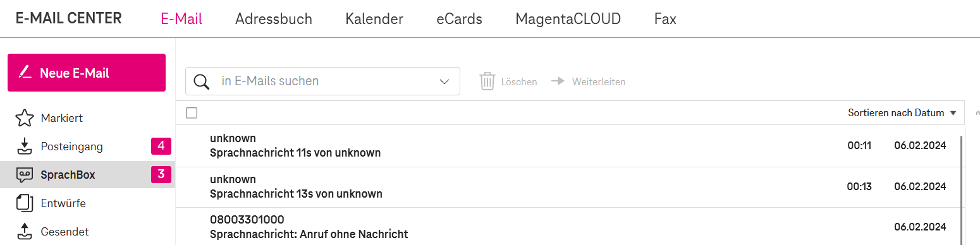Expand the search options chevron
Viewport: 980px width, 245px height.
click(445, 82)
